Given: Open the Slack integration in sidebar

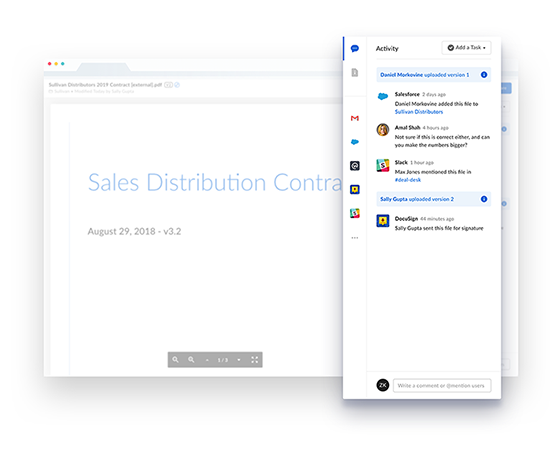Looking at the screenshot, I should pyautogui.click(x=355, y=213).
